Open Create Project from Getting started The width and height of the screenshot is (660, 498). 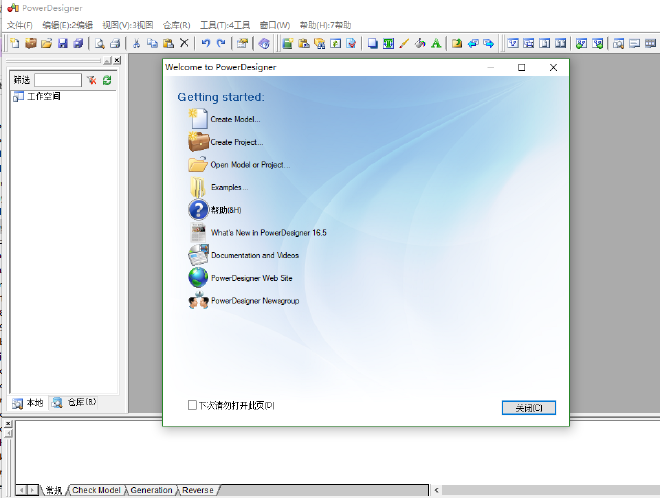point(236,142)
